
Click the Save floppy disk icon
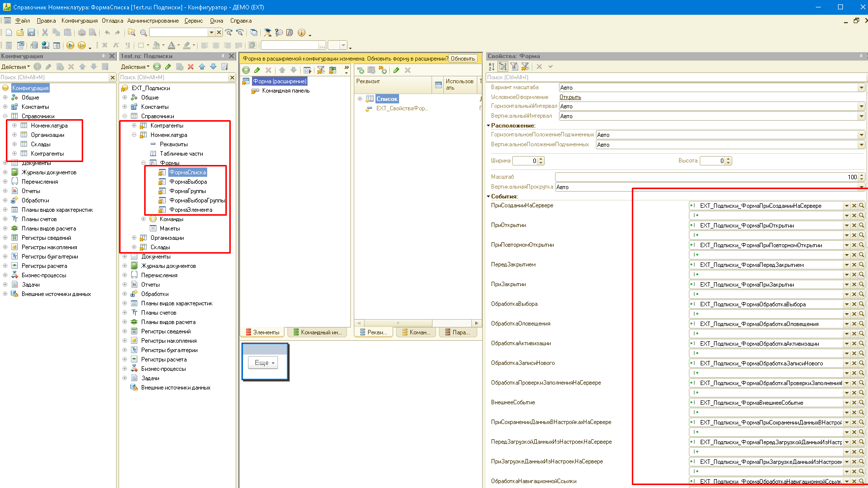(31, 33)
